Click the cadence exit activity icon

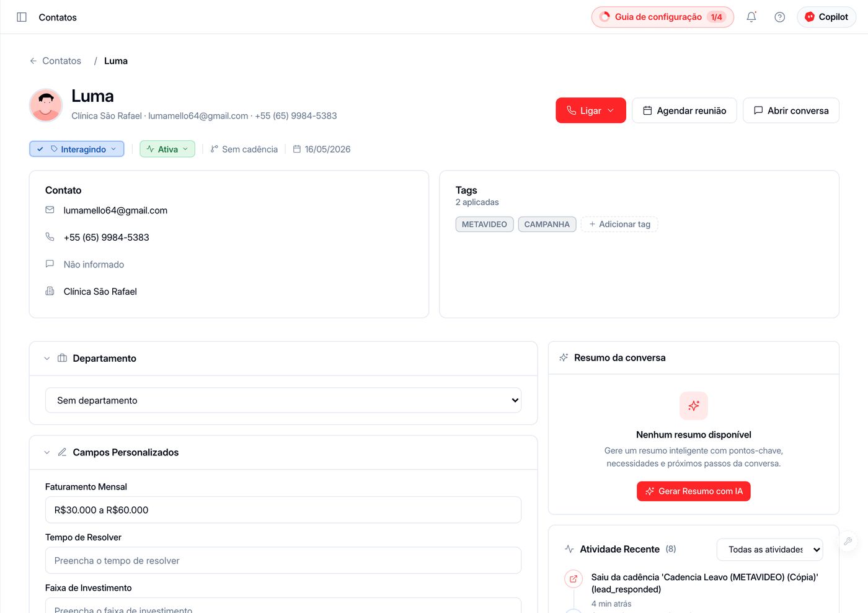pyautogui.click(x=573, y=579)
